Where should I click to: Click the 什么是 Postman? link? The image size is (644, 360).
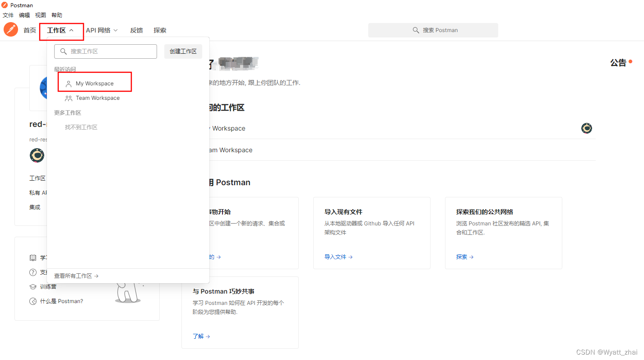[61, 301]
